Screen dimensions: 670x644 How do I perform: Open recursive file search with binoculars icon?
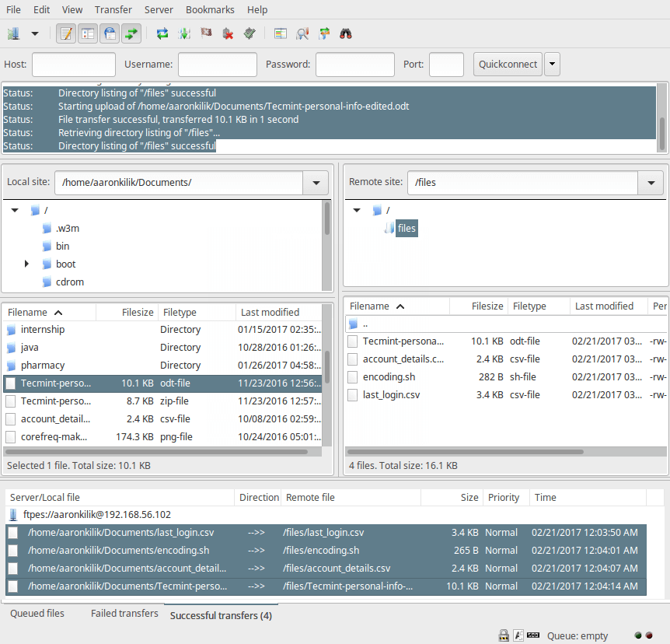(346, 33)
